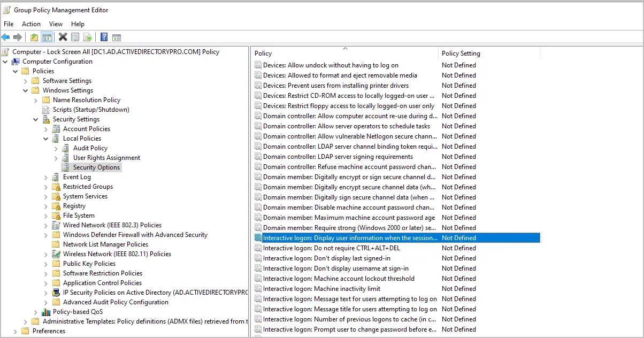The height and width of the screenshot is (338, 644).
Task: Click the Registry folder icon
Action: point(56,206)
